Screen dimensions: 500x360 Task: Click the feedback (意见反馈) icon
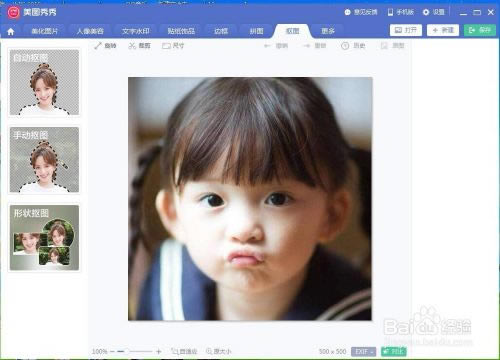click(x=347, y=12)
